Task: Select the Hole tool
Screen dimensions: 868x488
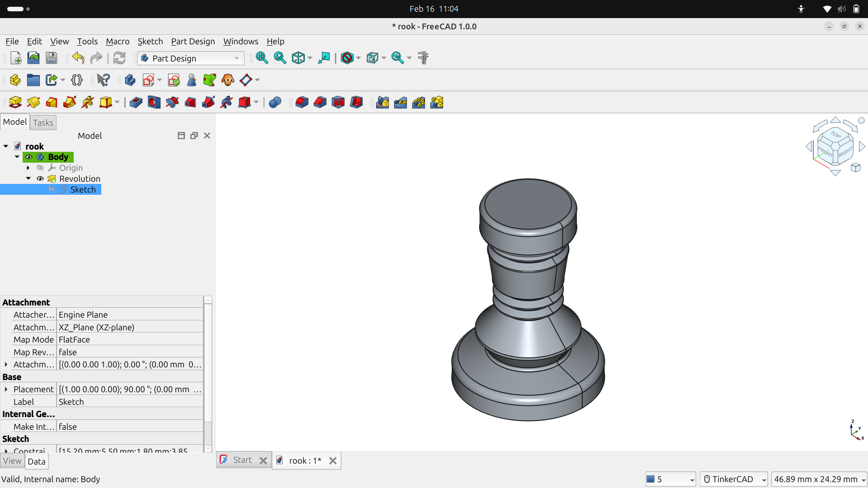Action: point(154,102)
